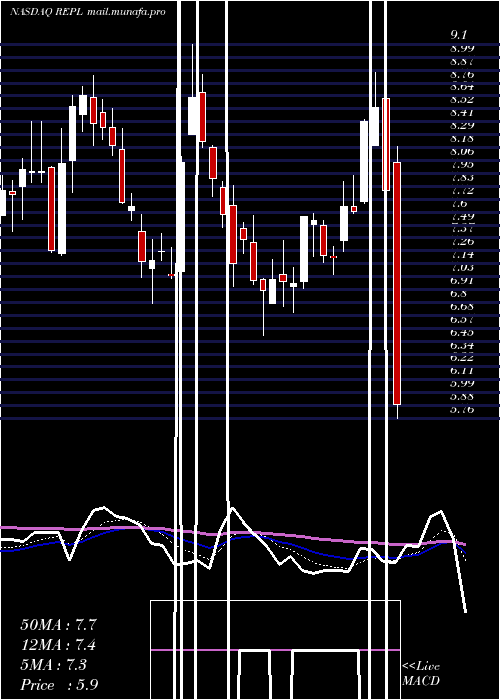The height and width of the screenshot is (700, 500).
Task: Click the 6.57 price axis label
Action: (462, 319)
